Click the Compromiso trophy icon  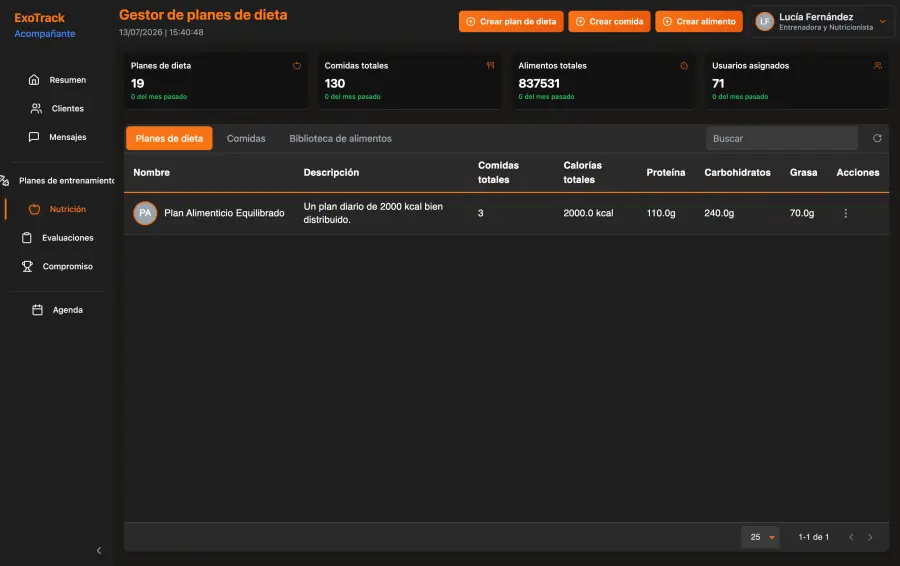27,266
